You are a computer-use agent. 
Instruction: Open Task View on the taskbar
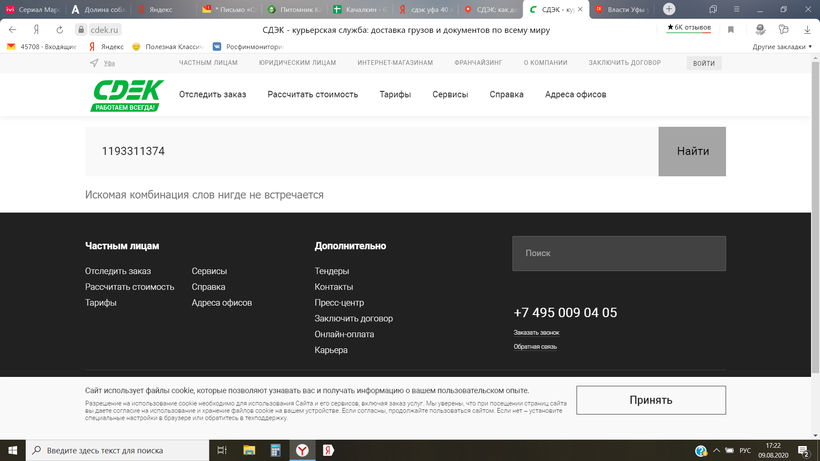point(222,450)
